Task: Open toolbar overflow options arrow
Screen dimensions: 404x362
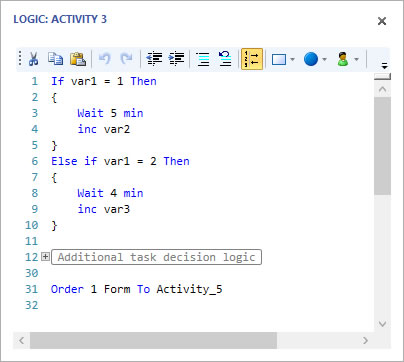Action: 384,66
